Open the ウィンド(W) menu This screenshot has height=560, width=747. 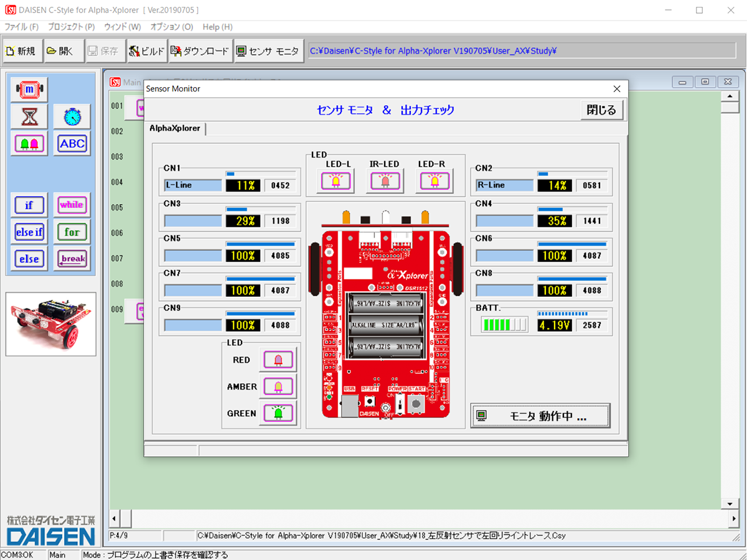tap(123, 27)
